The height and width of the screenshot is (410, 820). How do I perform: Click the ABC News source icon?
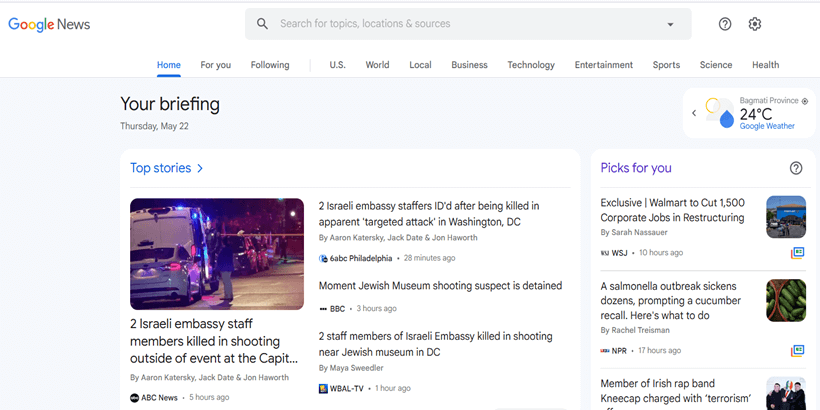click(134, 397)
